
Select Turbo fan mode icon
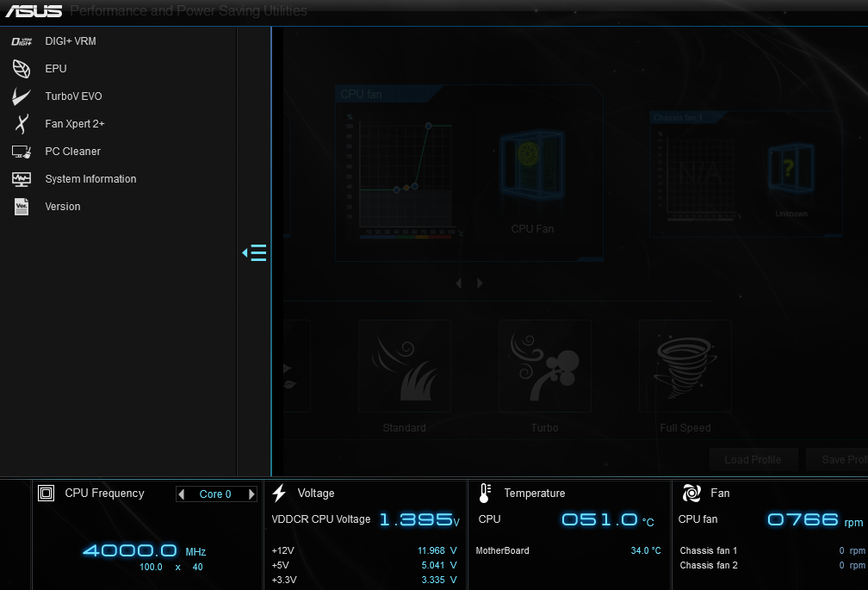pos(545,366)
